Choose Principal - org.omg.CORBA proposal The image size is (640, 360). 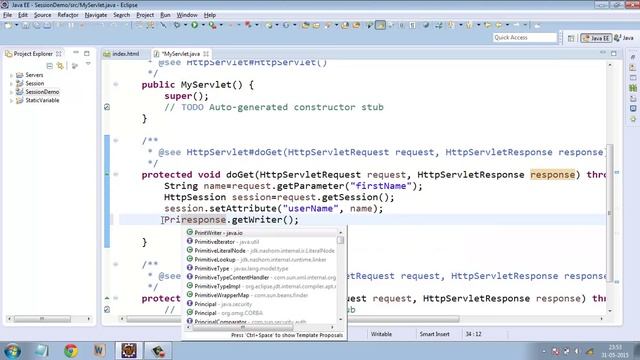point(260,313)
